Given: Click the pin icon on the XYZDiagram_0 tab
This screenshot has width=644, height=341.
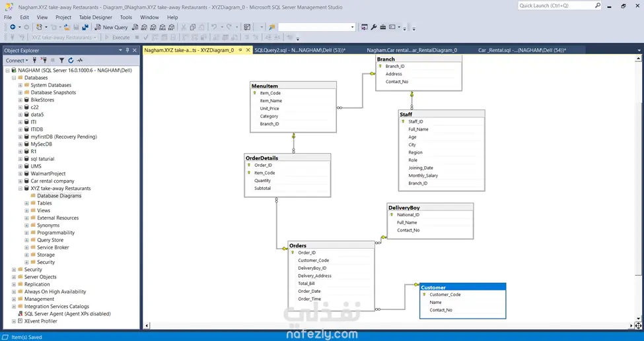Looking at the screenshot, I should pyautogui.click(x=240, y=50).
